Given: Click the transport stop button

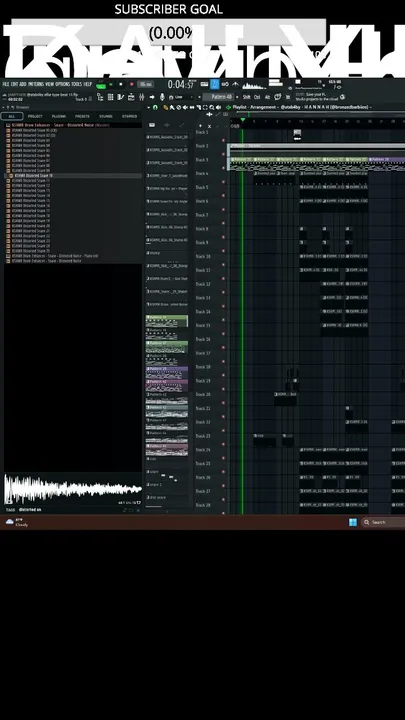Looking at the screenshot, I should (121, 84).
